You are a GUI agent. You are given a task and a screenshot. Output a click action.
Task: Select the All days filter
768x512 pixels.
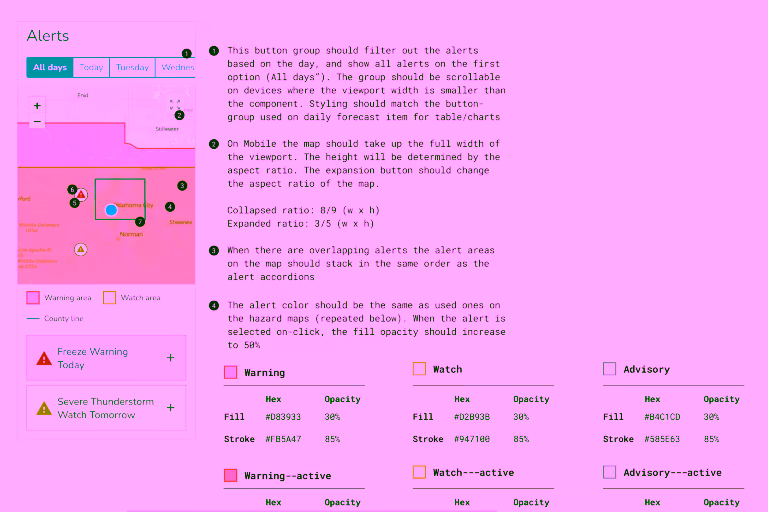[50, 68]
